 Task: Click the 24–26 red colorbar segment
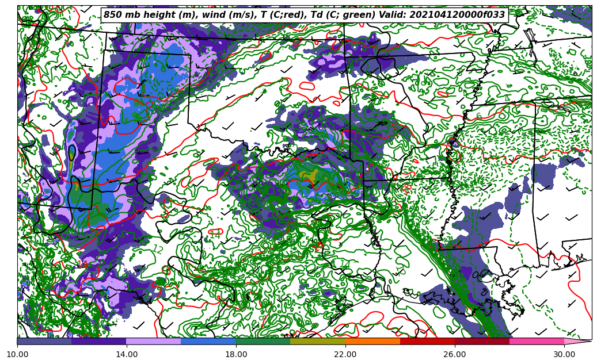428,341
